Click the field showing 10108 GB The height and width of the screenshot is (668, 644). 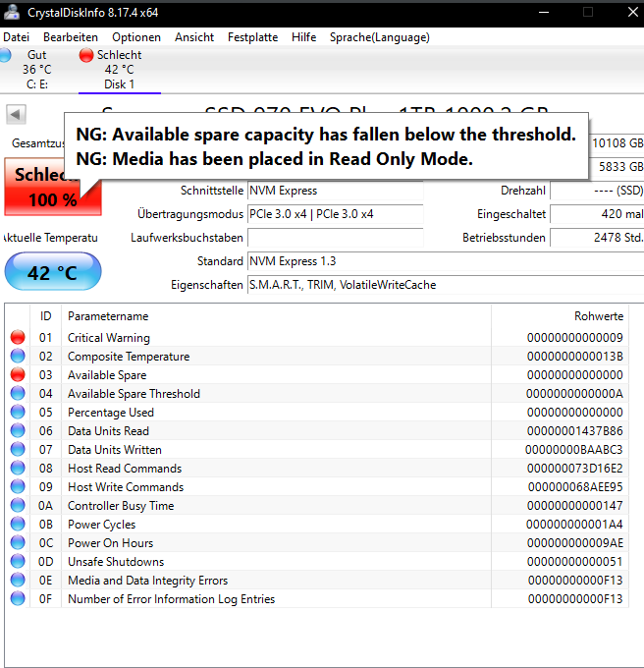pos(617,143)
